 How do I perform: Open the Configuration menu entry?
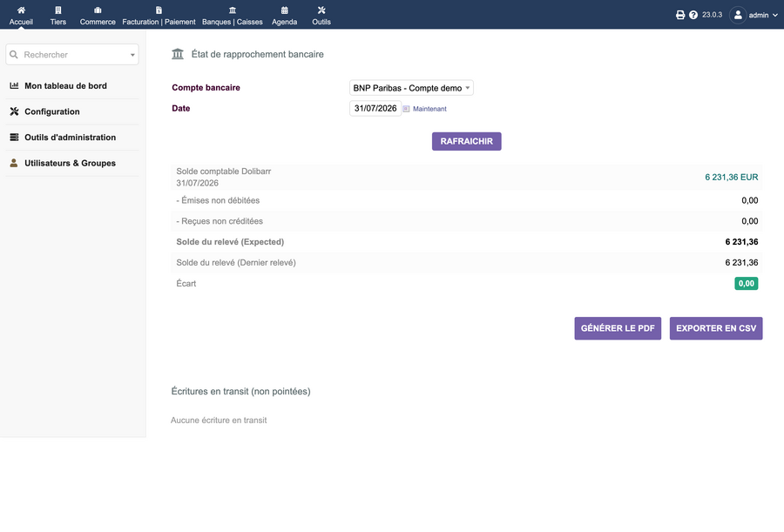52,111
